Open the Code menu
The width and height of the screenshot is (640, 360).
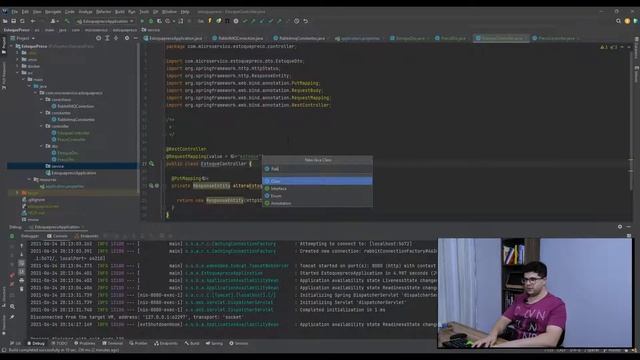point(70,12)
